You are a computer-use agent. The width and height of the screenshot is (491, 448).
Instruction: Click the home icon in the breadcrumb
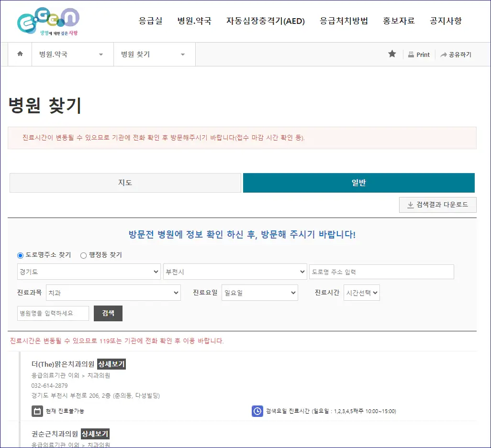19,54
